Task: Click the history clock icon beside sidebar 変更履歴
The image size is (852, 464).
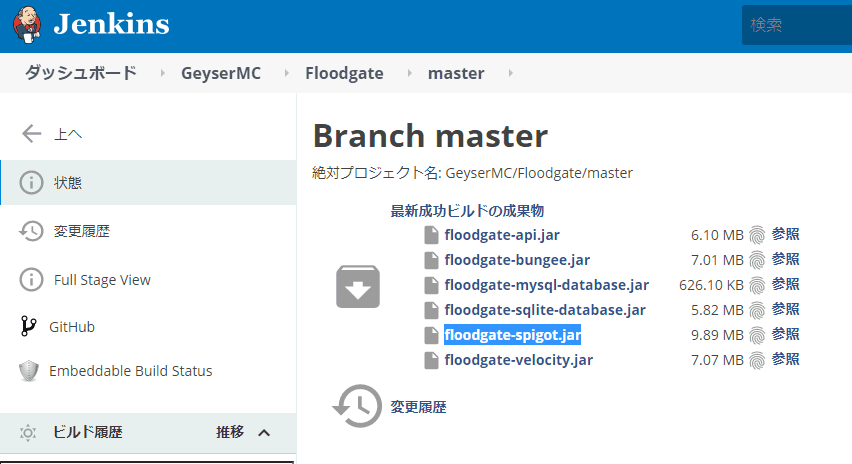Action: 31,231
